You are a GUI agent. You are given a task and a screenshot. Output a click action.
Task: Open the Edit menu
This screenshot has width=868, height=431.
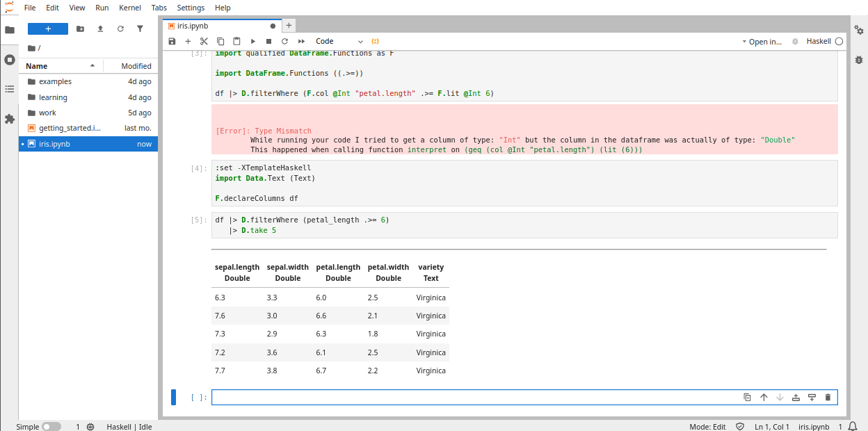click(52, 8)
